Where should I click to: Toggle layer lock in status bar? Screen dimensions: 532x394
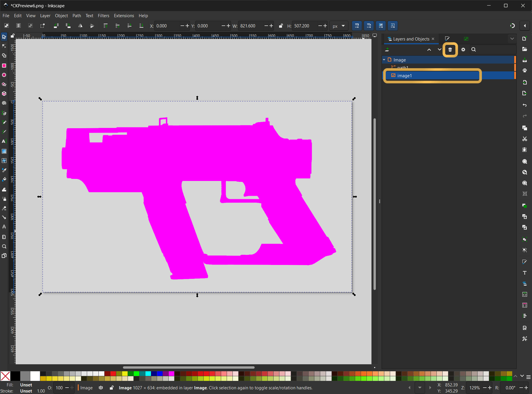[112, 388]
